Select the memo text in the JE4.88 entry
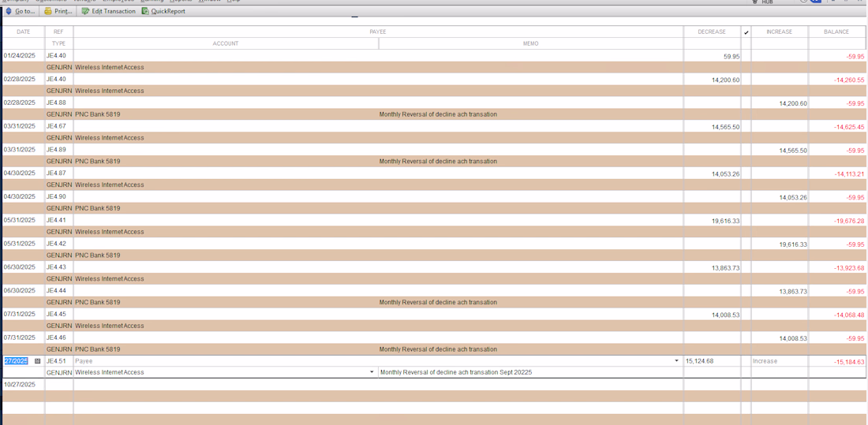868x425 pixels. (438, 114)
